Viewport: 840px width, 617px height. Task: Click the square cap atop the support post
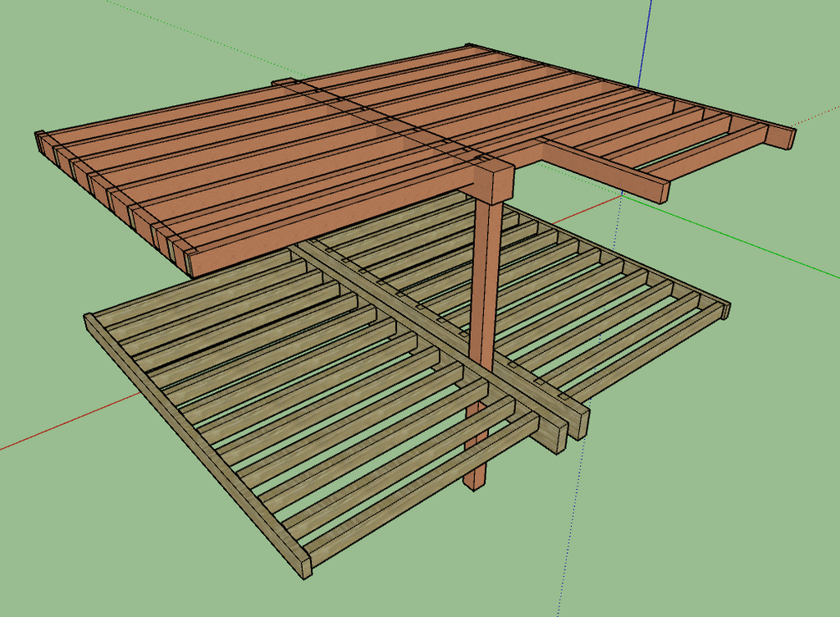click(494, 181)
